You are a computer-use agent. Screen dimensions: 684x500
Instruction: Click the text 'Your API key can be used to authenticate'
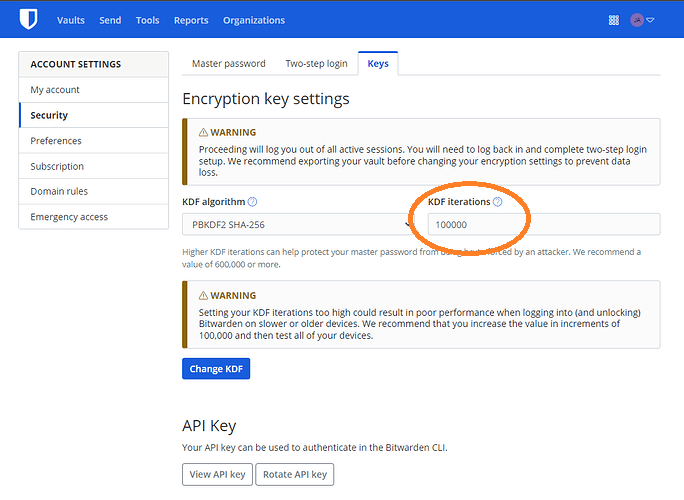click(270, 447)
